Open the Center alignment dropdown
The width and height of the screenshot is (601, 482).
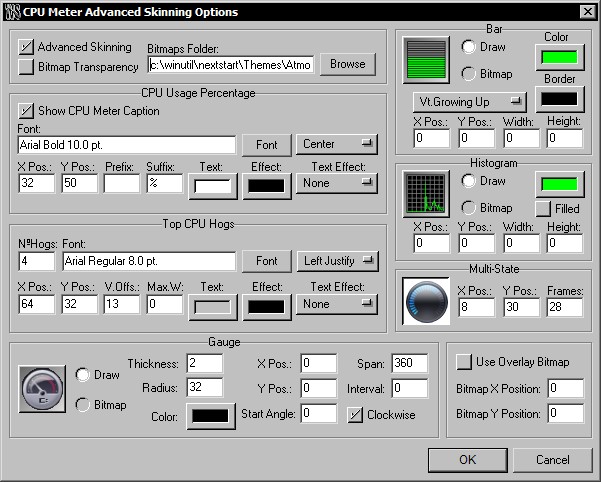337,144
